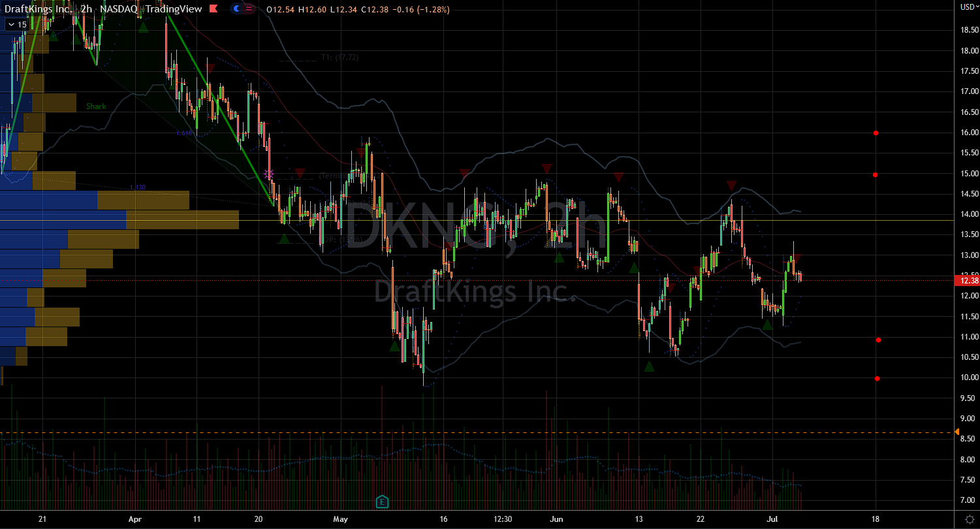Click the TradingView source label
This screenshot has height=529, width=980.
tap(174, 10)
